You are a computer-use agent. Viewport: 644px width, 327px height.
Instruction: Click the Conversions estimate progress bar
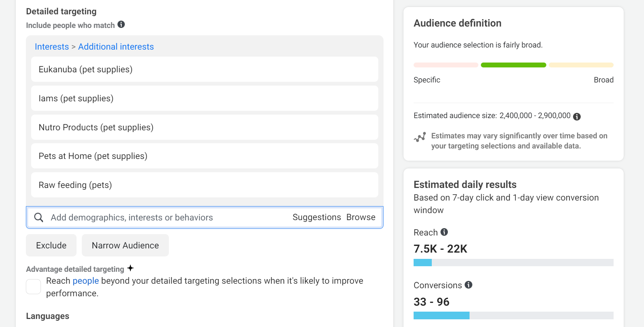point(514,315)
